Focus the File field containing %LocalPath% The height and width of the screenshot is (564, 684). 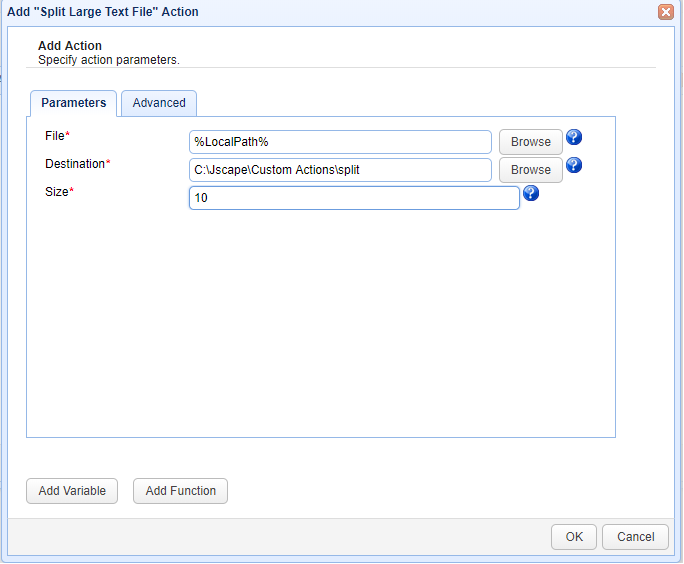tap(340, 142)
